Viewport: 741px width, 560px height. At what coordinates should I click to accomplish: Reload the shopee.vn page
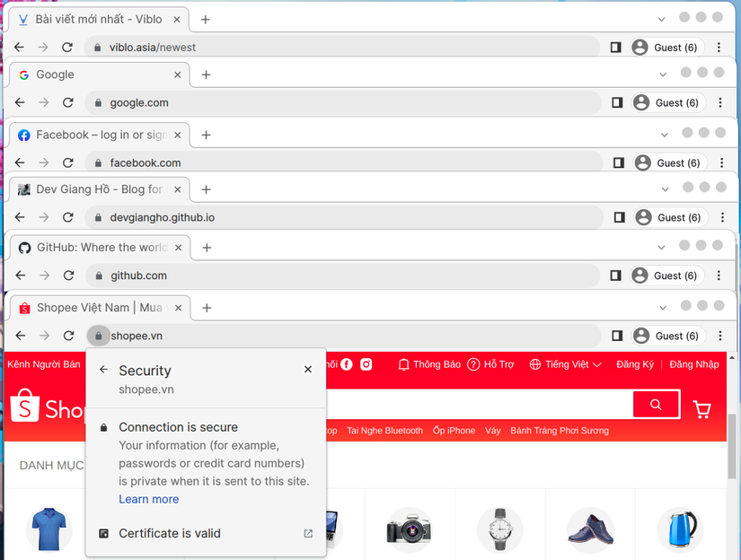coord(68,336)
